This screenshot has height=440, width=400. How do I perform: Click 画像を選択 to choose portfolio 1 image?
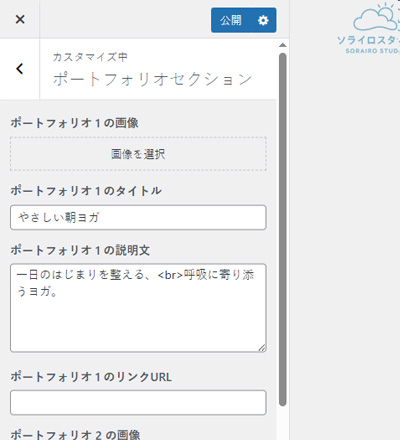[138, 154]
